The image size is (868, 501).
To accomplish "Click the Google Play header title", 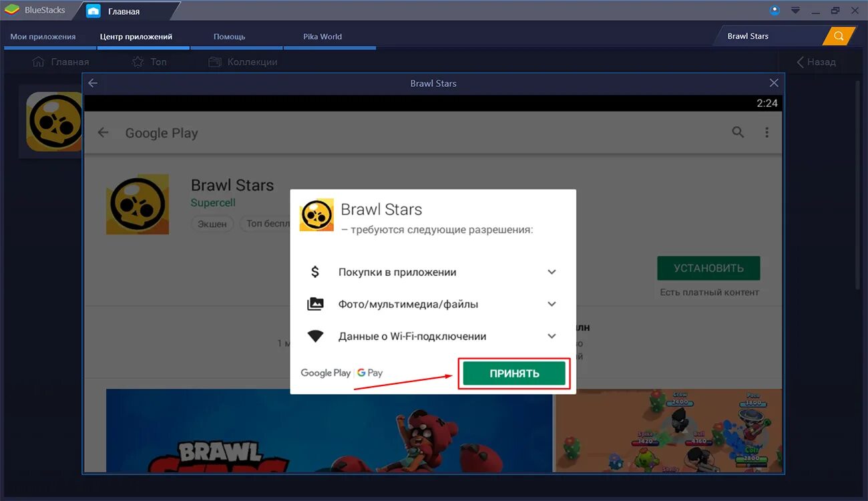I will point(162,133).
